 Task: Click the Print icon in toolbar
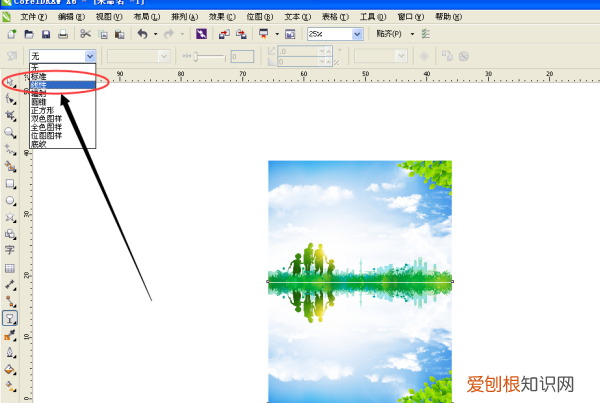click(63, 34)
